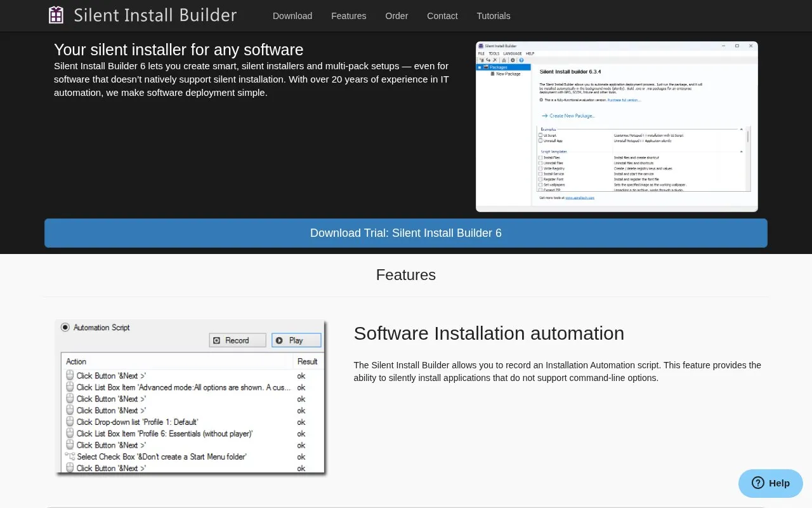Click the 'Action' column header
Viewport: 812px width, 508px height.
tap(76, 361)
